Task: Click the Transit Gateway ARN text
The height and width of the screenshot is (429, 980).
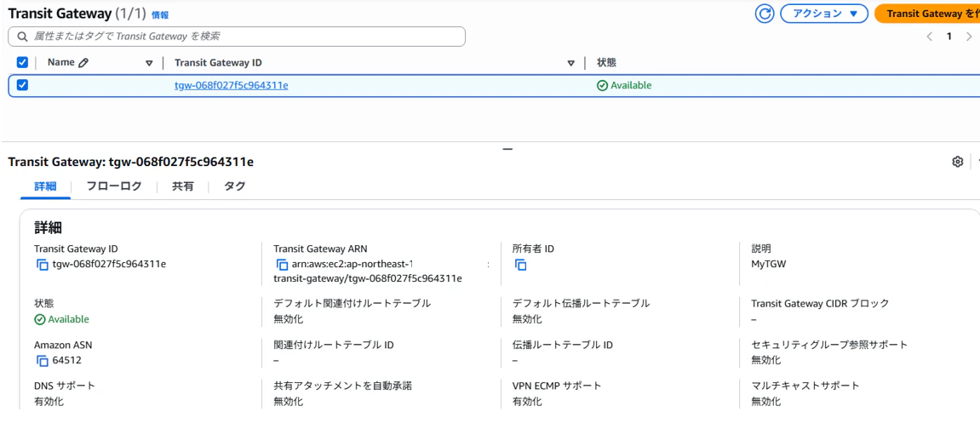Action: (381, 271)
